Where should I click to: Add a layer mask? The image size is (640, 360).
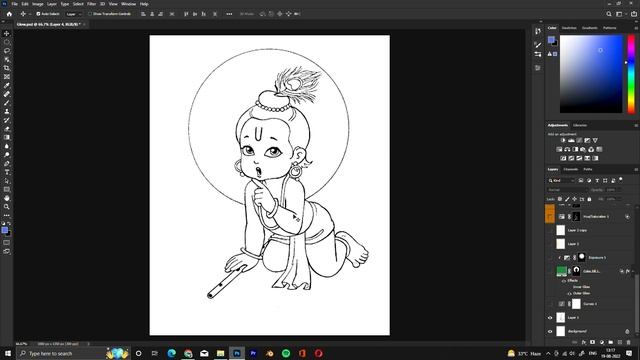pyautogui.click(x=593, y=342)
